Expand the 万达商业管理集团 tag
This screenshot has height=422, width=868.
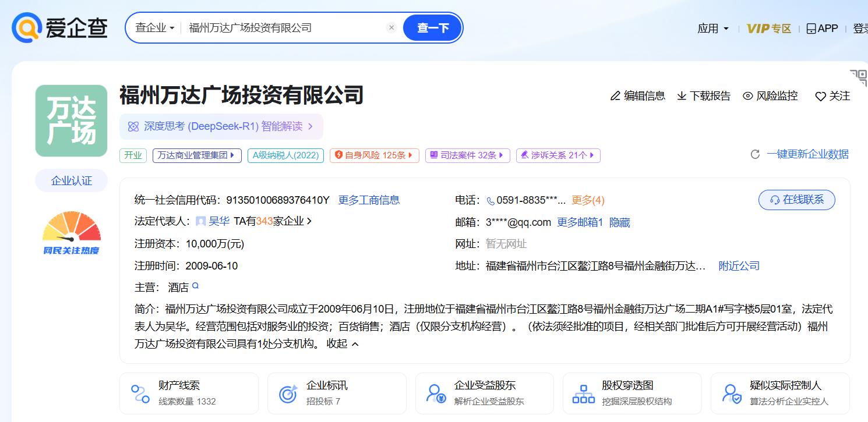[x=197, y=155]
